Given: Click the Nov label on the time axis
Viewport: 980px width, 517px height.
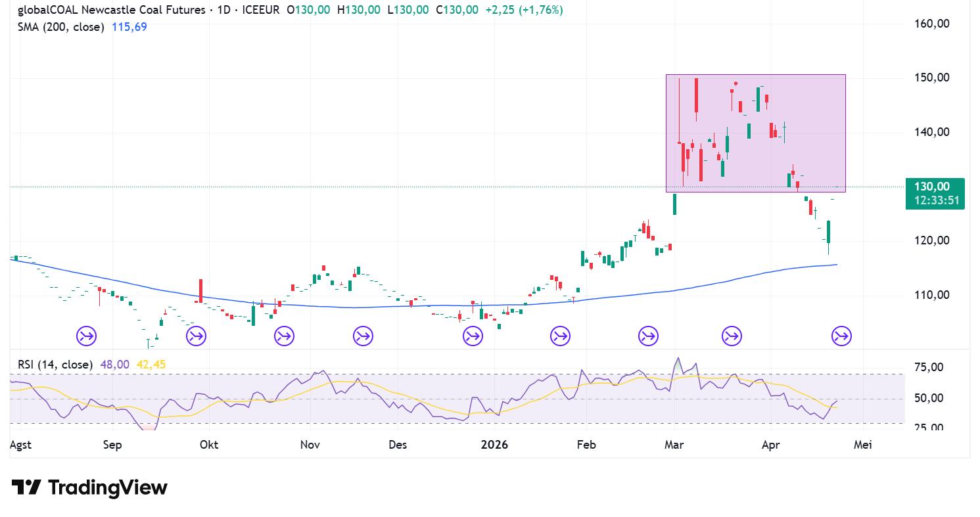Looking at the screenshot, I should tap(310, 445).
